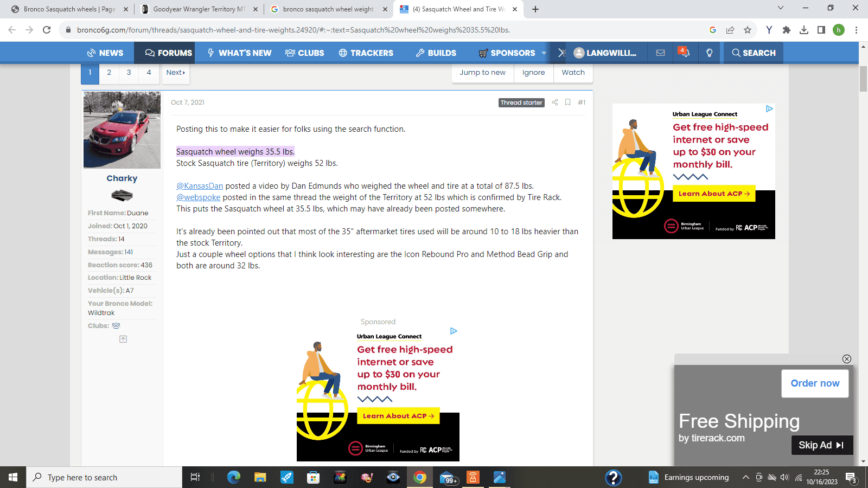
Task: Click clubs group icon in user info
Action: tap(116, 326)
